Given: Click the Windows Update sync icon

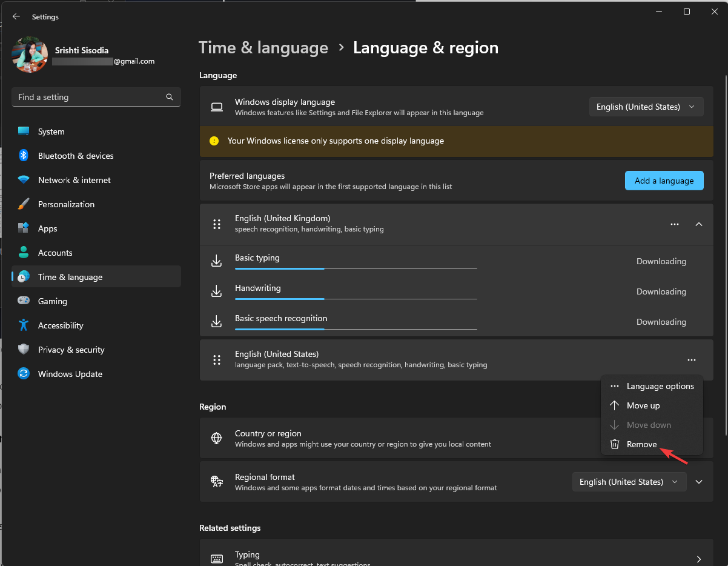Looking at the screenshot, I should [x=24, y=374].
